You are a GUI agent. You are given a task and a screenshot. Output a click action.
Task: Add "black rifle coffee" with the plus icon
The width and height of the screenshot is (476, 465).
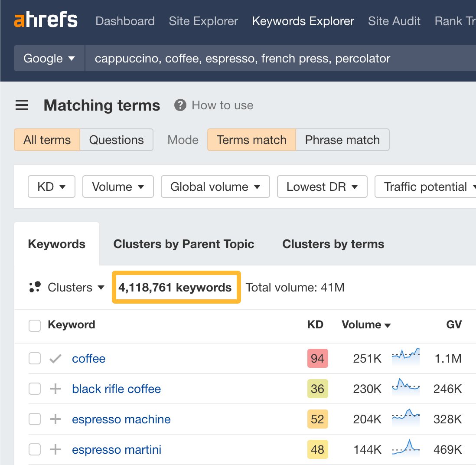coord(55,389)
